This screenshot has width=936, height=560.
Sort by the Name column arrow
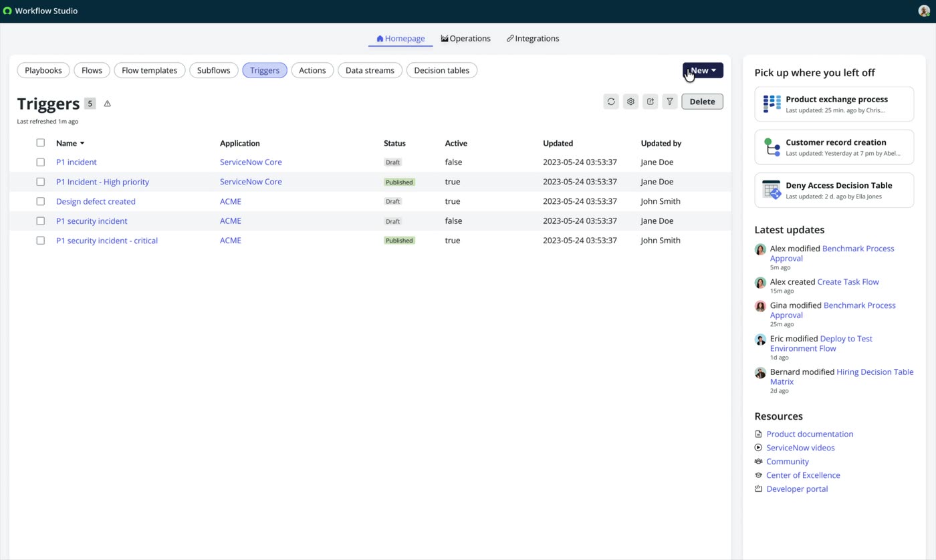pyautogui.click(x=82, y=143)
